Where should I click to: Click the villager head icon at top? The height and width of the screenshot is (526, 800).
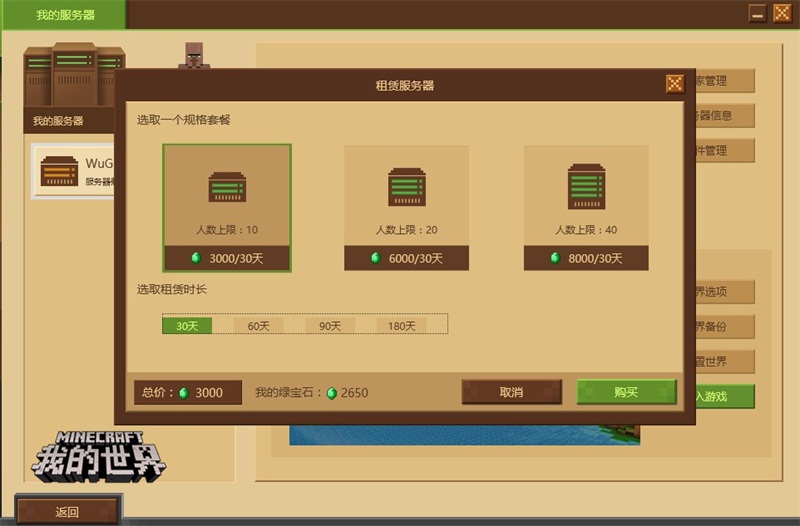click(x=194, y=56)
